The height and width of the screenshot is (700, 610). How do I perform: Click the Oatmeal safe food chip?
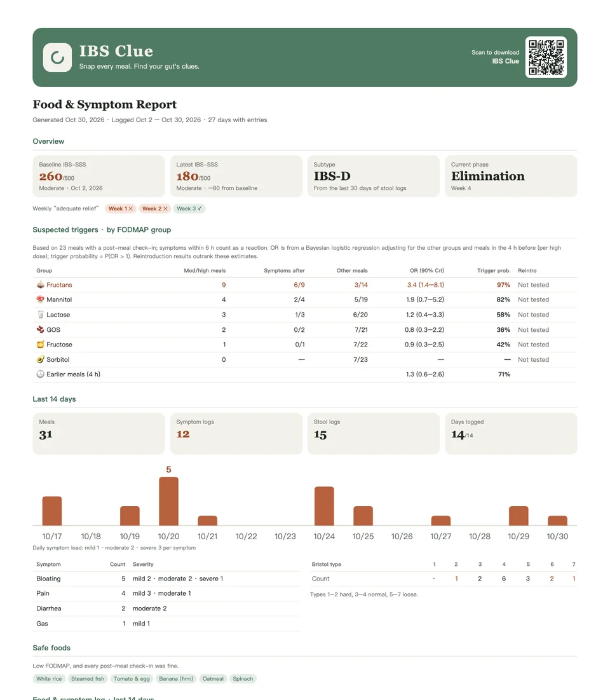[213, 679]
